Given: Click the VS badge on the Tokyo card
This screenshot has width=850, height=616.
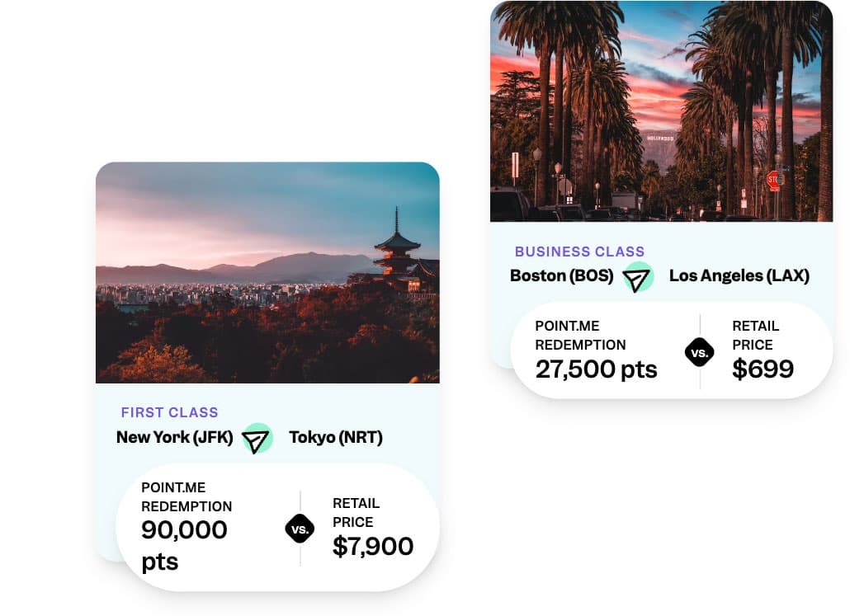Looking at the screenshot, I should pos(300,529).
